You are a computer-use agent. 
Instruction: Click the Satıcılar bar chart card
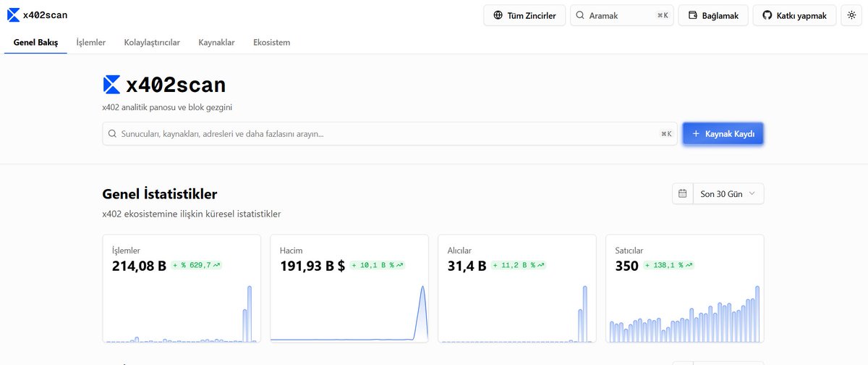(684, 290)
